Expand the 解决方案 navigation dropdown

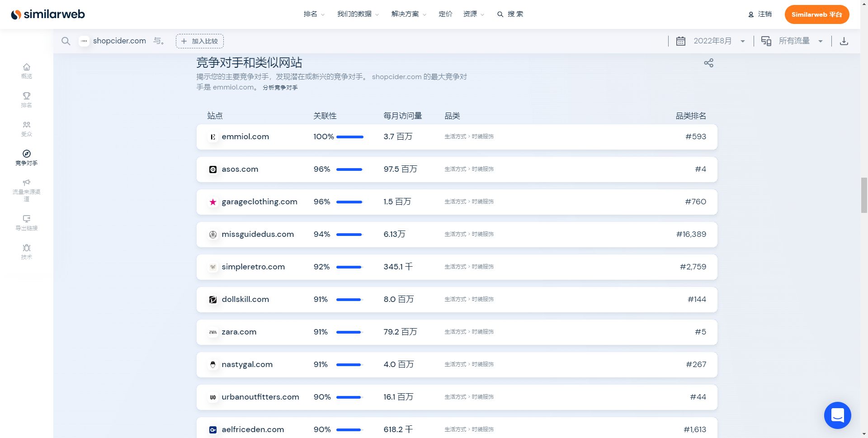(x=409, y=14)
